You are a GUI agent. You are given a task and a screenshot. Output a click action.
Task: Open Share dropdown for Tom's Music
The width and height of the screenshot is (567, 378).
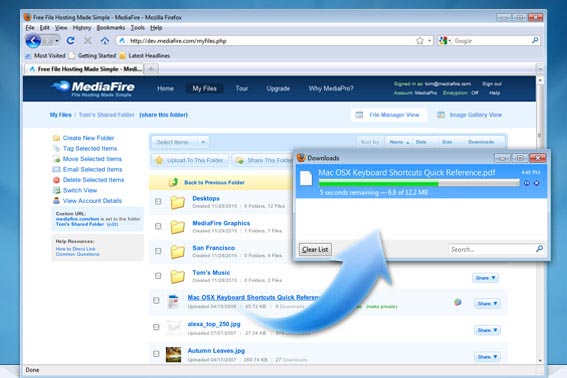click(485, 278)
